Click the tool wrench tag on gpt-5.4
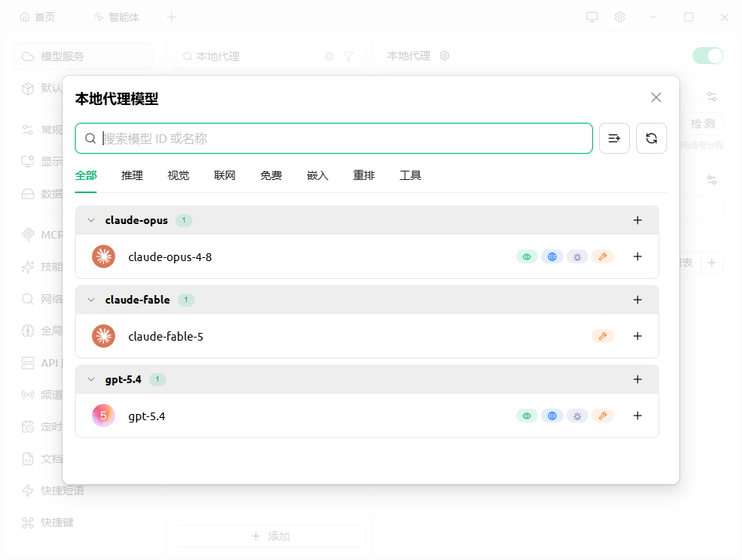Viewport: 742px width, 560px height. (602, 416)
